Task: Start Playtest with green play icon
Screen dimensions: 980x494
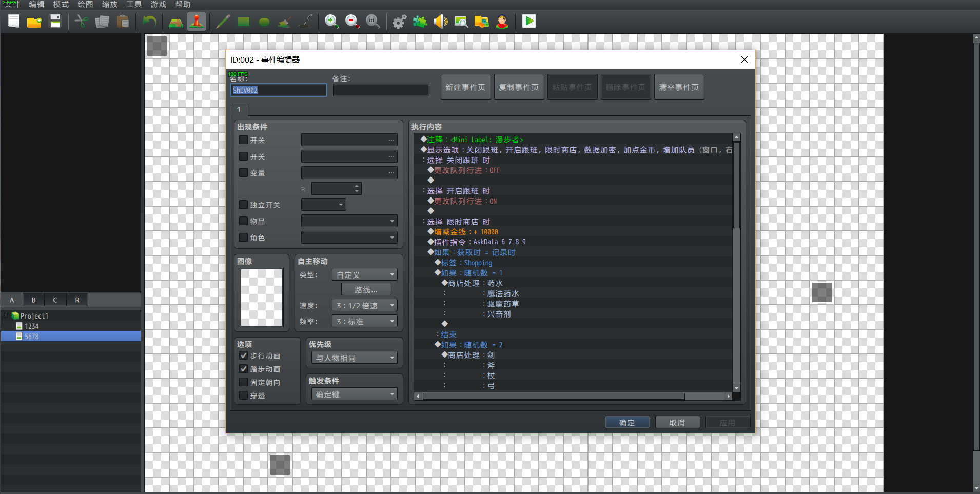Action: pyautogui.click(x=529, y=22)
